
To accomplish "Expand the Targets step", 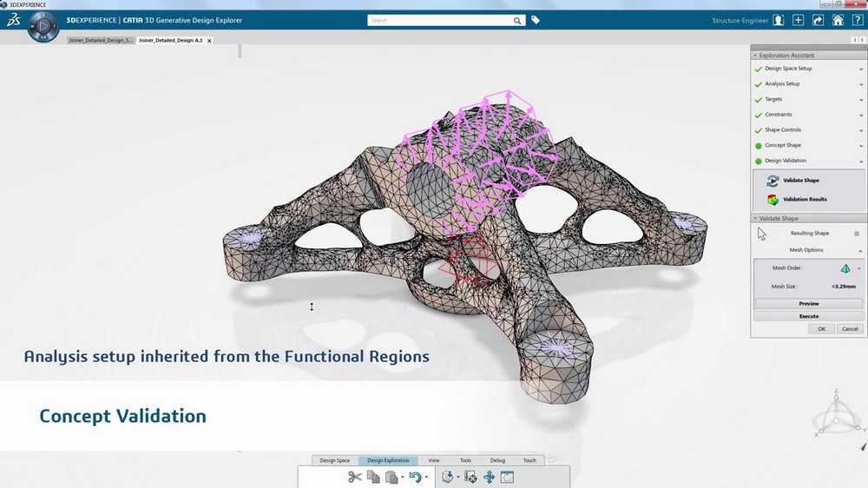I will coord(861,100).
